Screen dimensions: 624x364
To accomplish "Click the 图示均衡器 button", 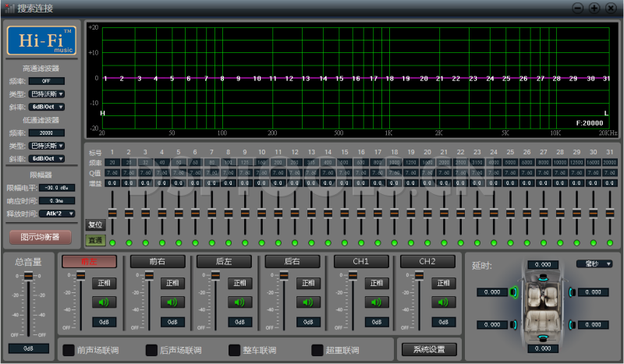I will (40, 237).
